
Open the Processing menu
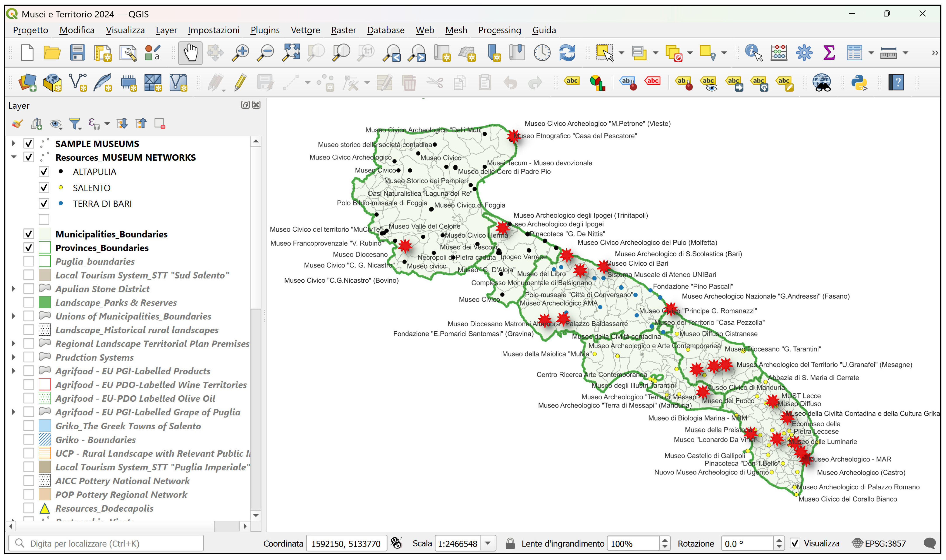pos(499,30)
